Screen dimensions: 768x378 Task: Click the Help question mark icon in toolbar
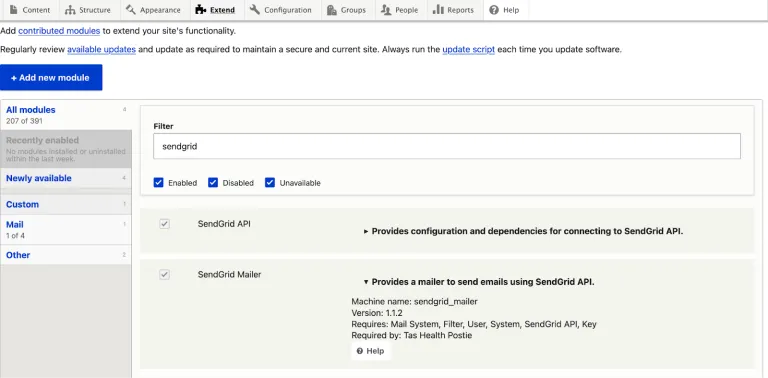coord(494,10)
